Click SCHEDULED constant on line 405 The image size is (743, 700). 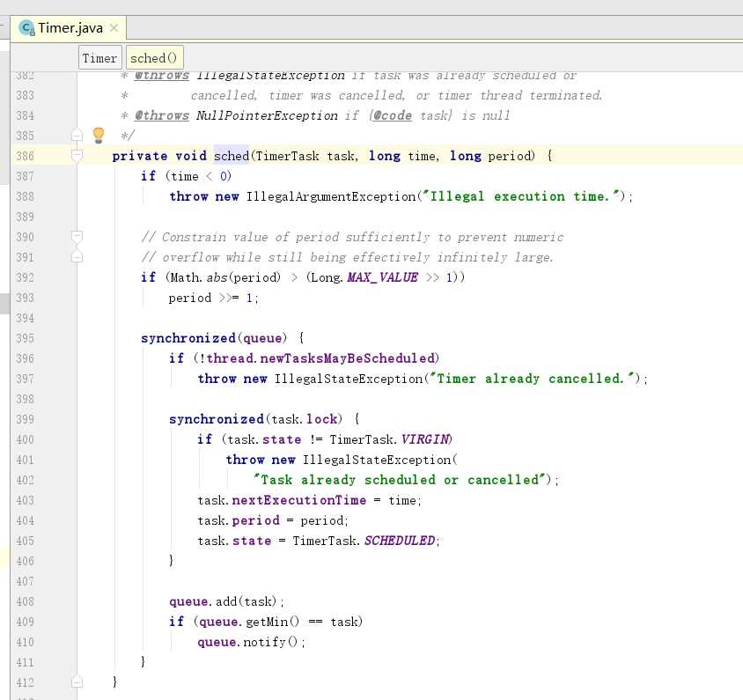(400, 541)
